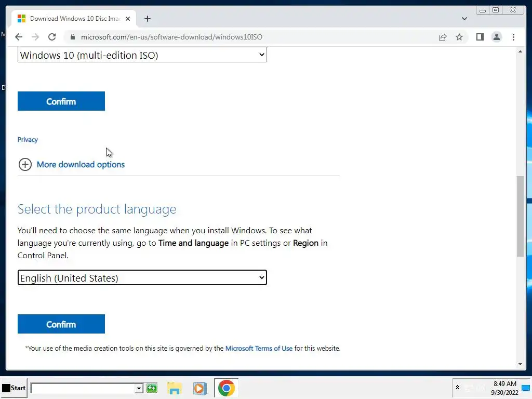Click the taskbar address input field
The height and width of the screenshot is (399, 532).
(x=82, y=388)
